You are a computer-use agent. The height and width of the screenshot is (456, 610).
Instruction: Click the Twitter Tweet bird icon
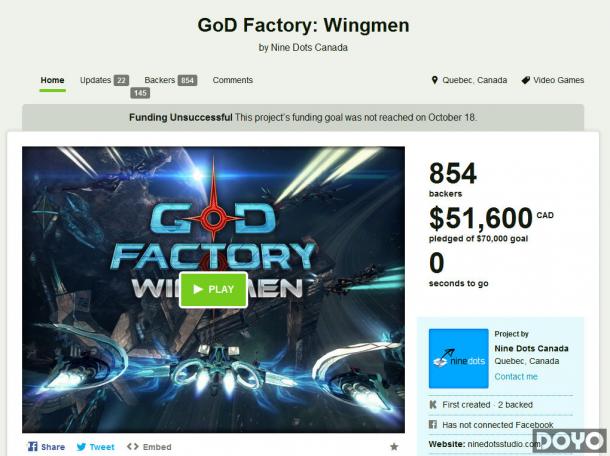(81, 447)
